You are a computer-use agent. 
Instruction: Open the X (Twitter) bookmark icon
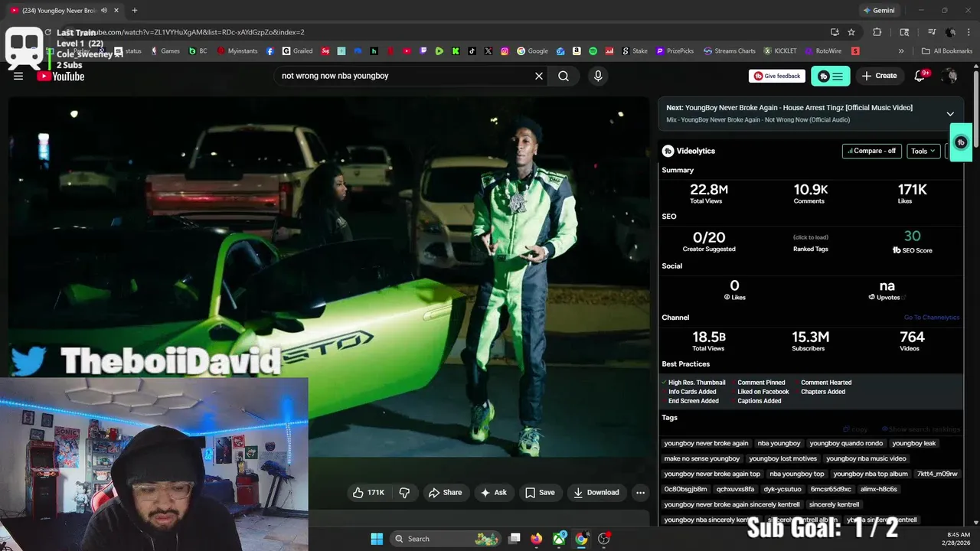[488, 51]
